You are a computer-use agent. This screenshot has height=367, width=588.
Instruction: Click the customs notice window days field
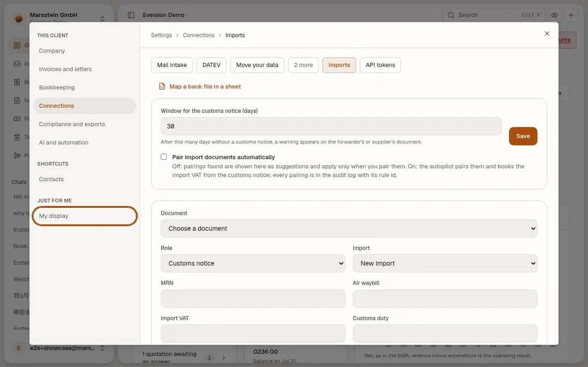pos(331,126)
